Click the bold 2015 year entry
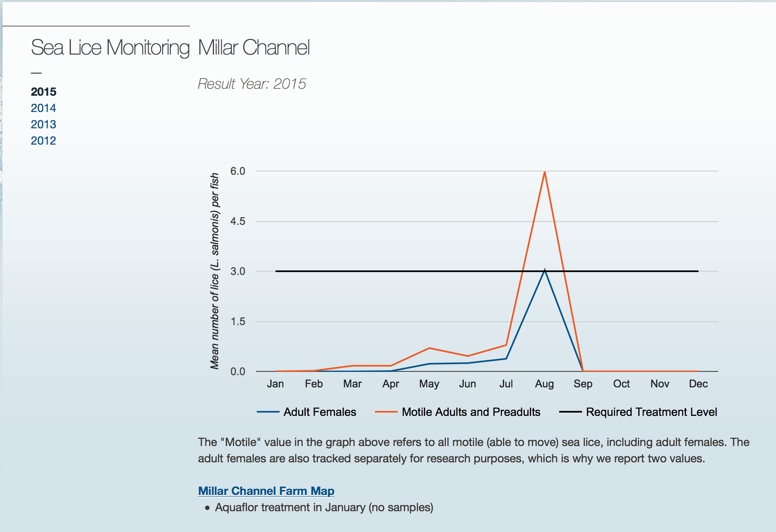 point(44,92)
